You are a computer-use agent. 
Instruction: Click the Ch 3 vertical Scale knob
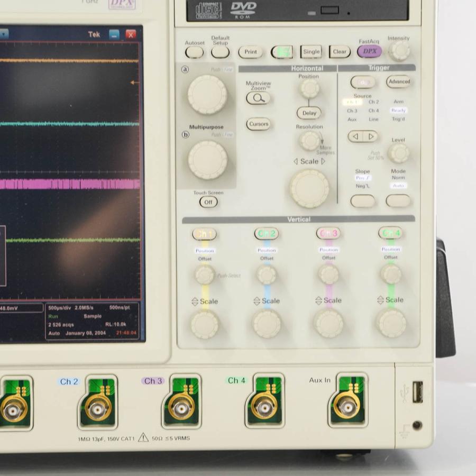pyautogui.click(x=329, y=323)
